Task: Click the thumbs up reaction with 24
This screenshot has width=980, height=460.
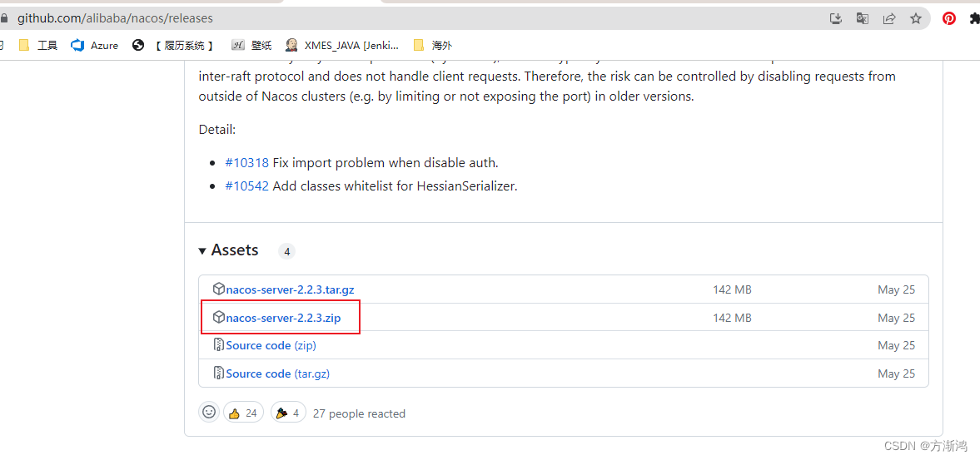Action: (243, 413)
